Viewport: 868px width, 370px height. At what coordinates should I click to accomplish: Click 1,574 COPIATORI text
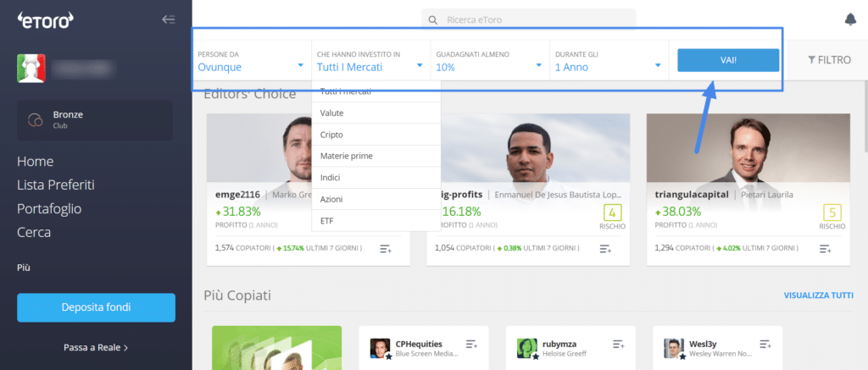[243, 248]
